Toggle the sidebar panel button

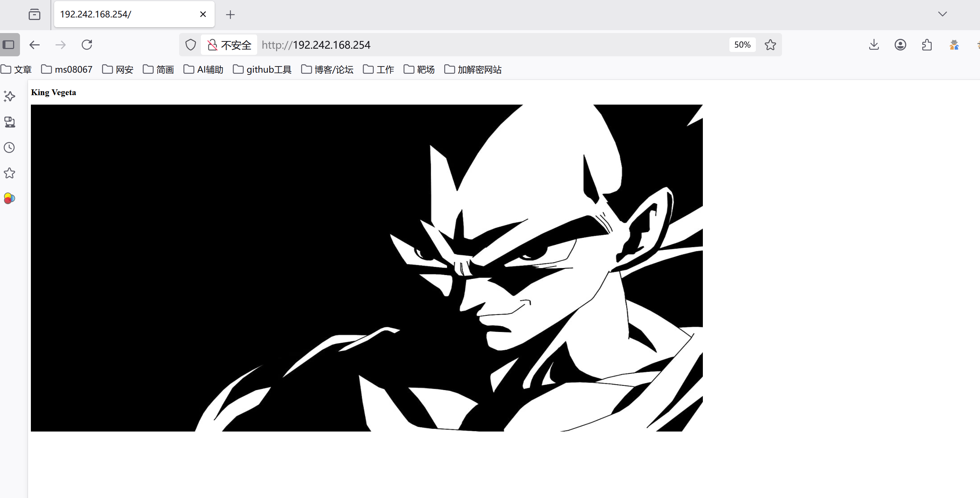(9, 45)
